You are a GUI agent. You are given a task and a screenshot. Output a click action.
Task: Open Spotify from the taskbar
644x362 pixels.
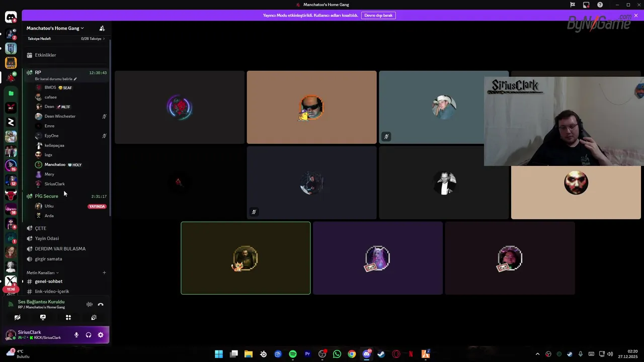pyautogui.click(x=293, y=354)
